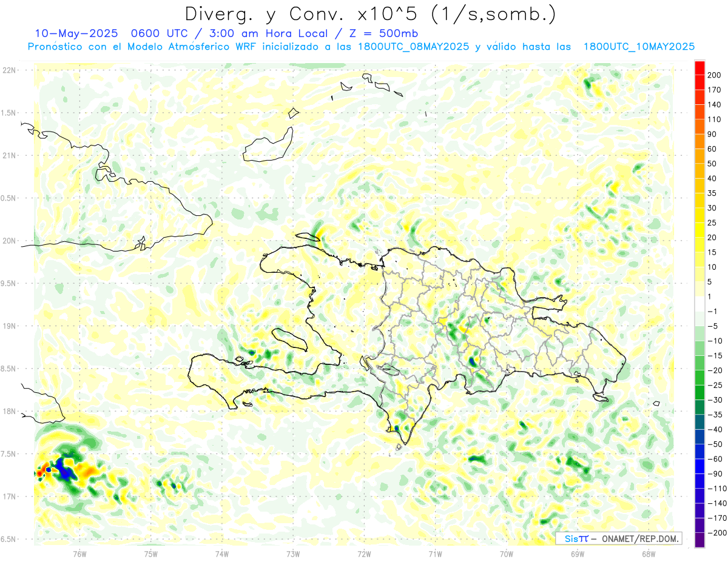Pick the positive '5' colorbar value
This screenshot has height=562, width=728.
pos(710,282)
